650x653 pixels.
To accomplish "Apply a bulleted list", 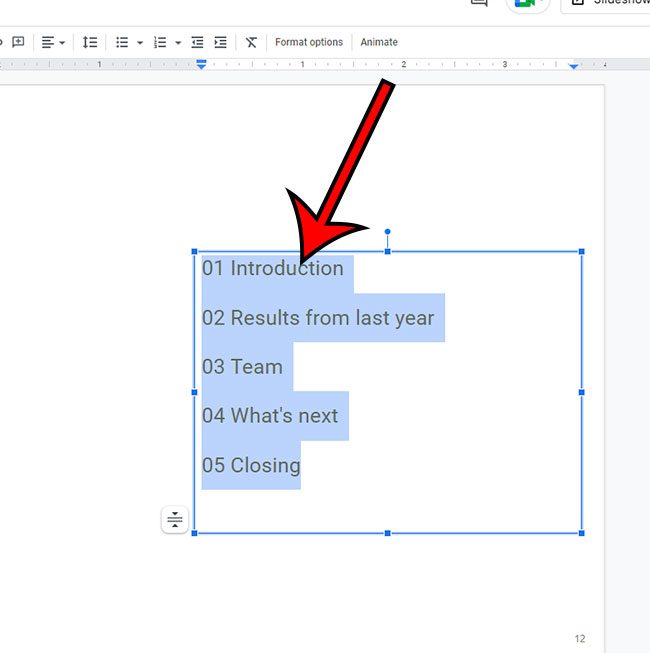I will point(122,42).
